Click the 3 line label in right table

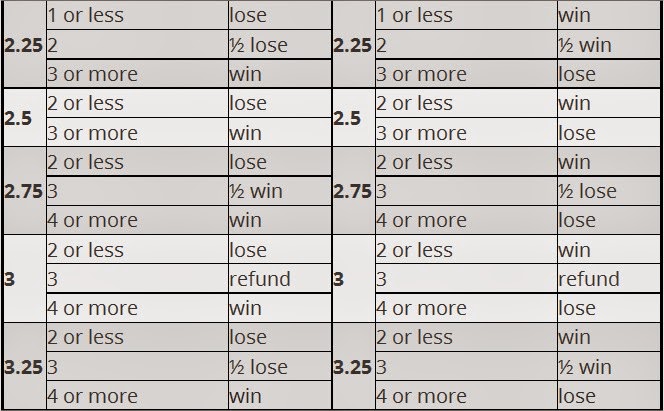pos(339,279)
